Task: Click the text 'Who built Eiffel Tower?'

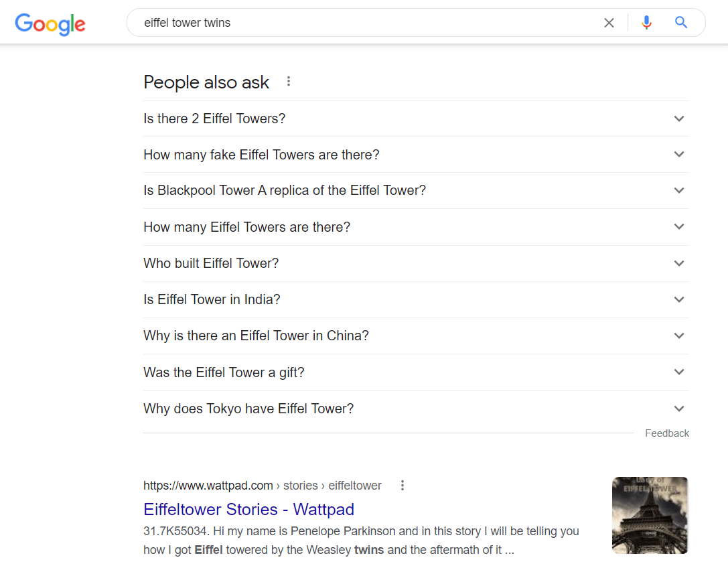Action: click(x=211, y=263)
